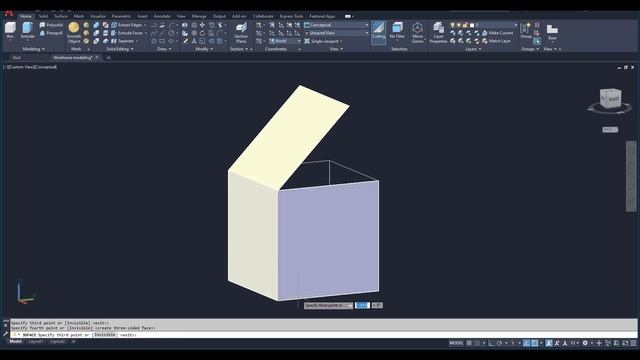Click the Polysolid tool
Screen dimensions: 640x360
(x=51, y=25)
